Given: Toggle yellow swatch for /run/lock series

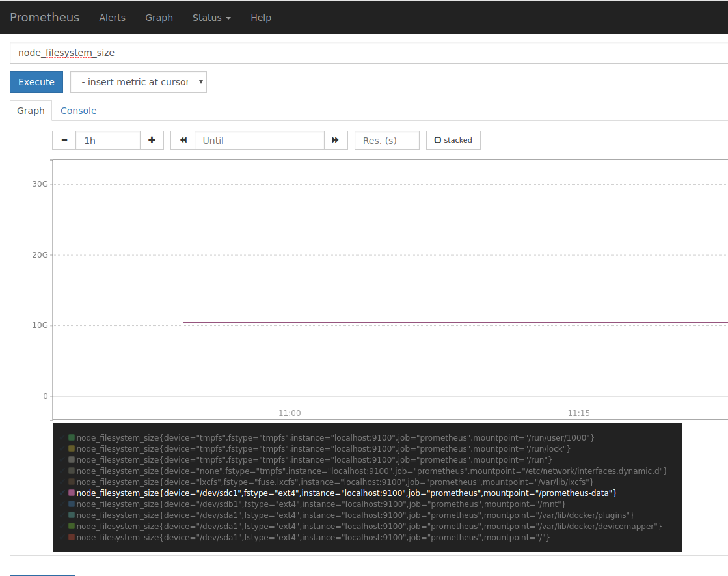Looking at the screenshot, I should (72, 448).
